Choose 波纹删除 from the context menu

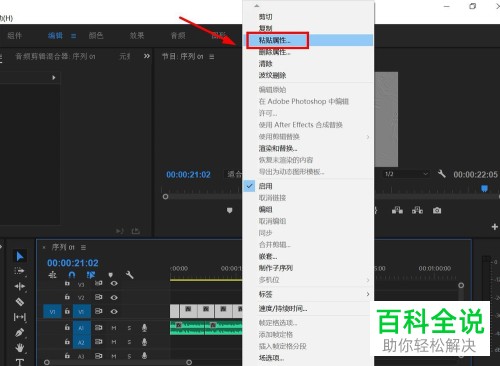pos(308,75)
